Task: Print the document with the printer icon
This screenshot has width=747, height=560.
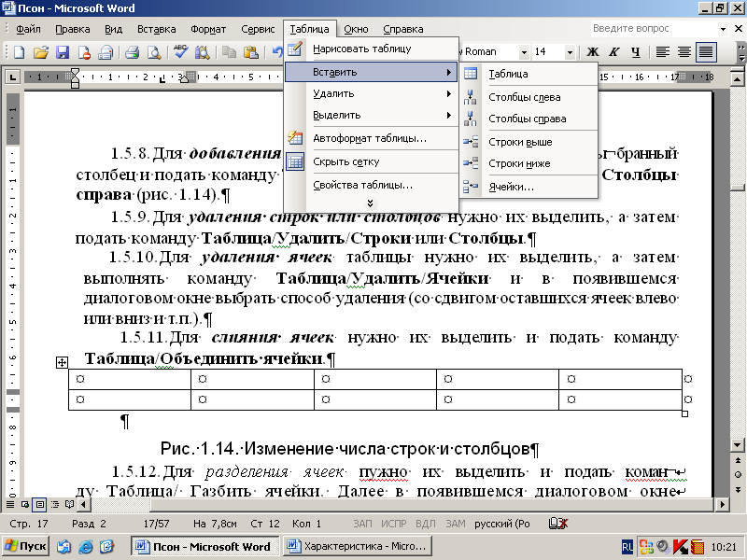Action: click(x=132, y=52)
